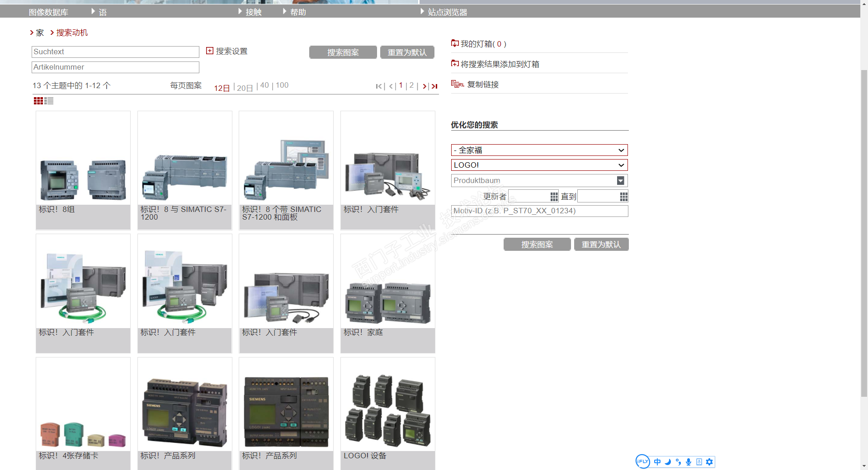Click the iFLY moon icon
The width and height of the screenshot is (868, 470).
668,462
